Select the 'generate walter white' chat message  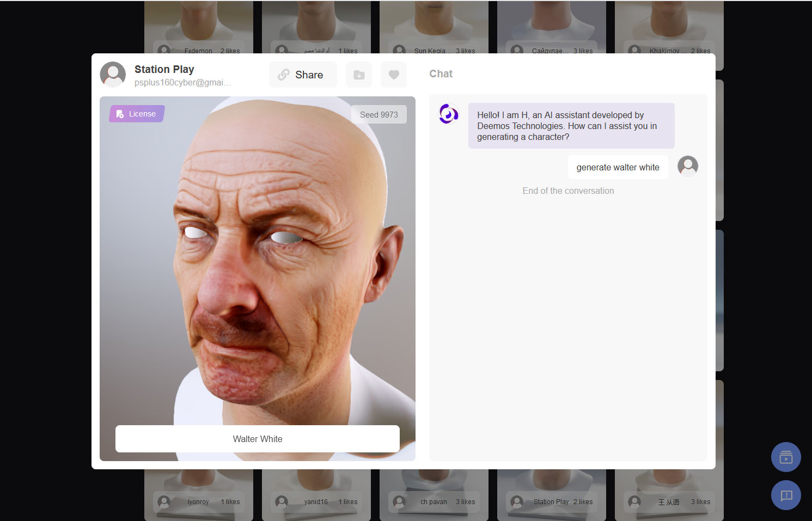618,167
